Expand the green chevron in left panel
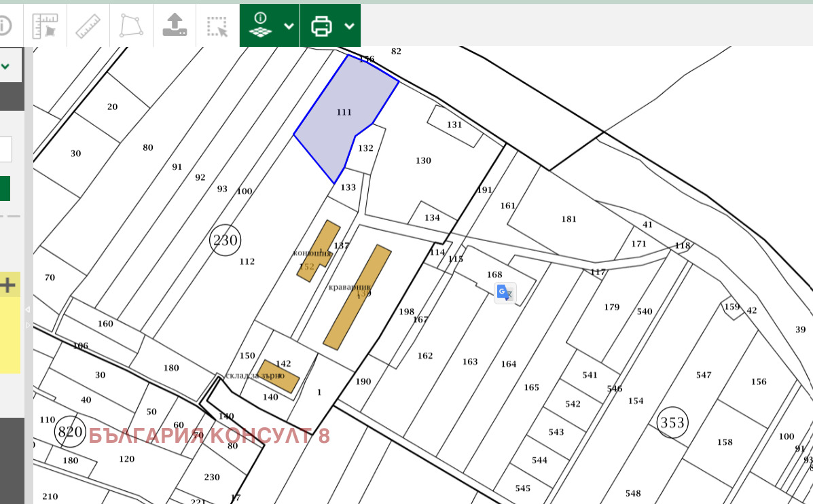The image size is (813, 504). tap(5, 67)
